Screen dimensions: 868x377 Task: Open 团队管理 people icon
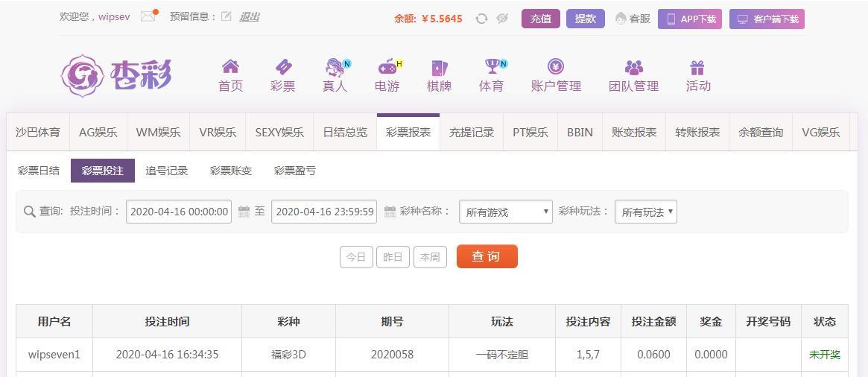(634, 68)
